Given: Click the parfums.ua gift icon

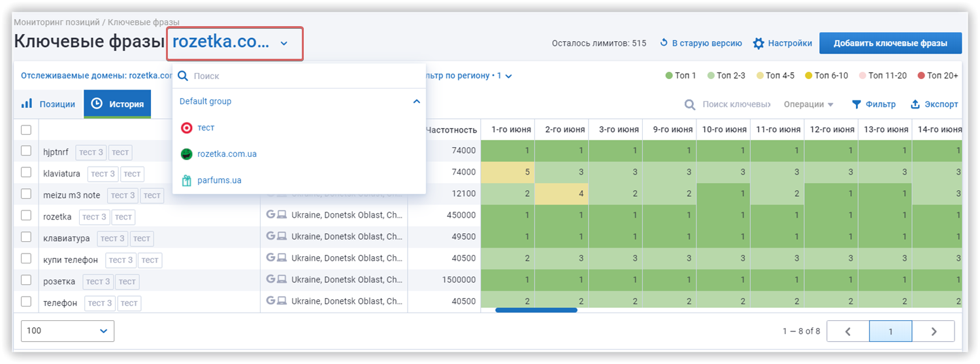Looking at the screenshot, I should click(187, 180).
